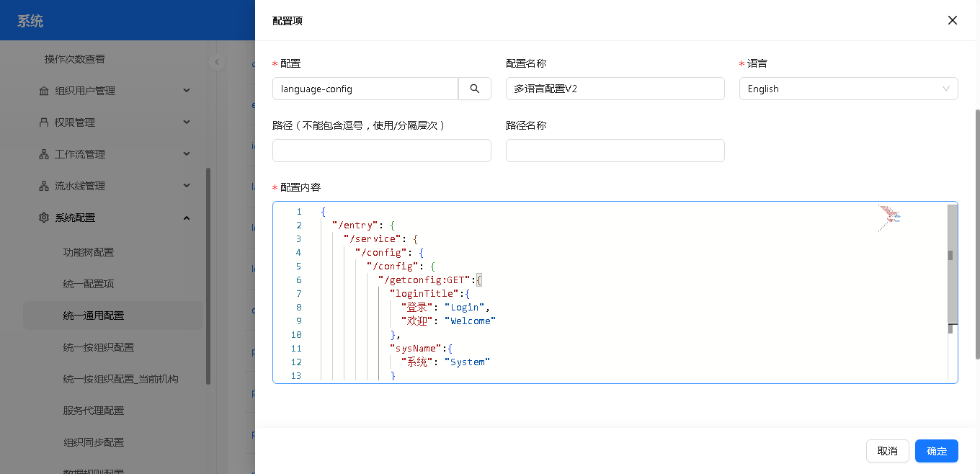Collapse the 系统配置 menu chevron

click(187, 218)
